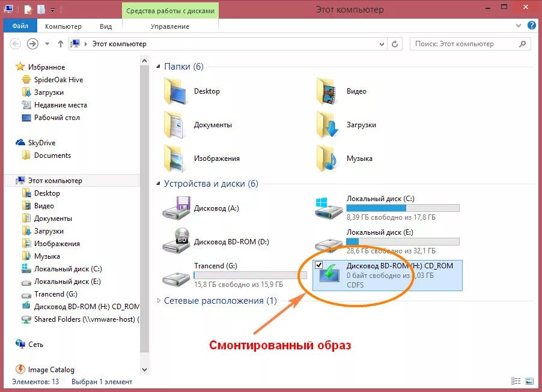The height and width of the screenshot is (392, 542).
Task: Open the help question mark icon
Action: point(531,25)
